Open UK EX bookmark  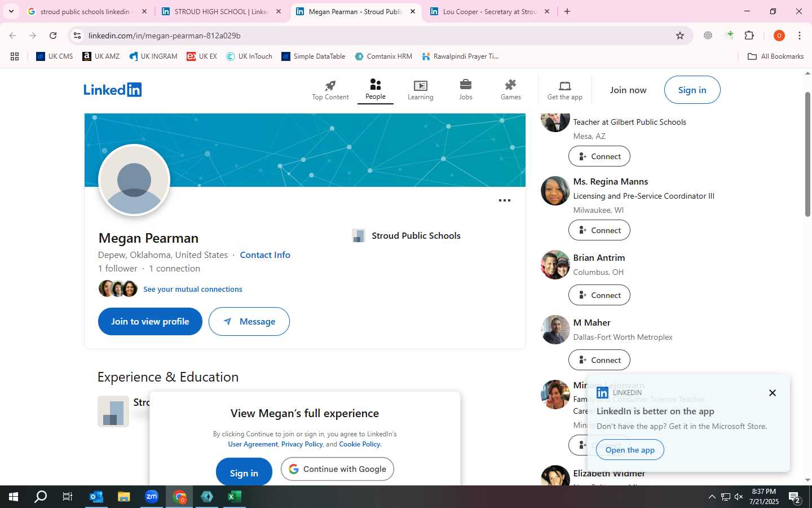202,56
